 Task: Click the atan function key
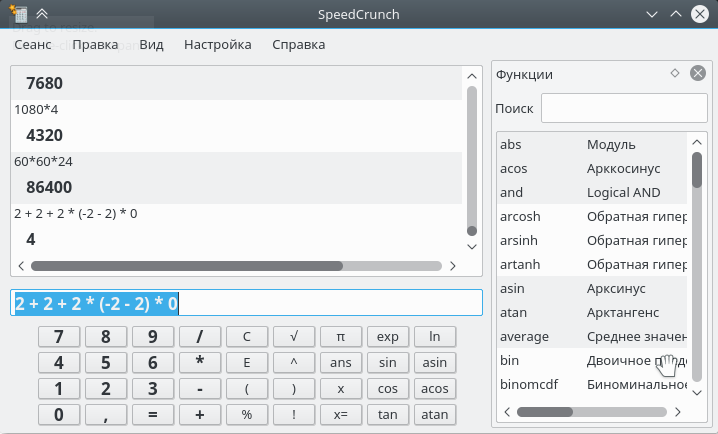click(435, 415)
